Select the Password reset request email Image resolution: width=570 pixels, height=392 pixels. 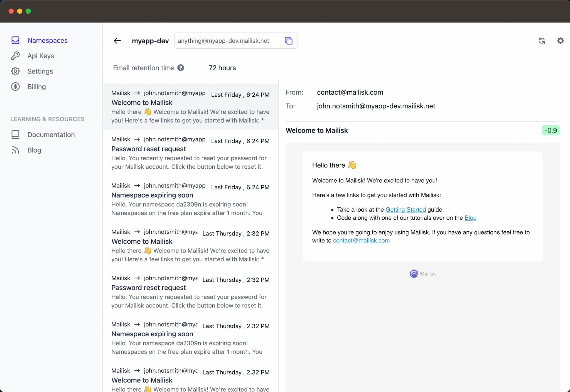coord(190,153)
